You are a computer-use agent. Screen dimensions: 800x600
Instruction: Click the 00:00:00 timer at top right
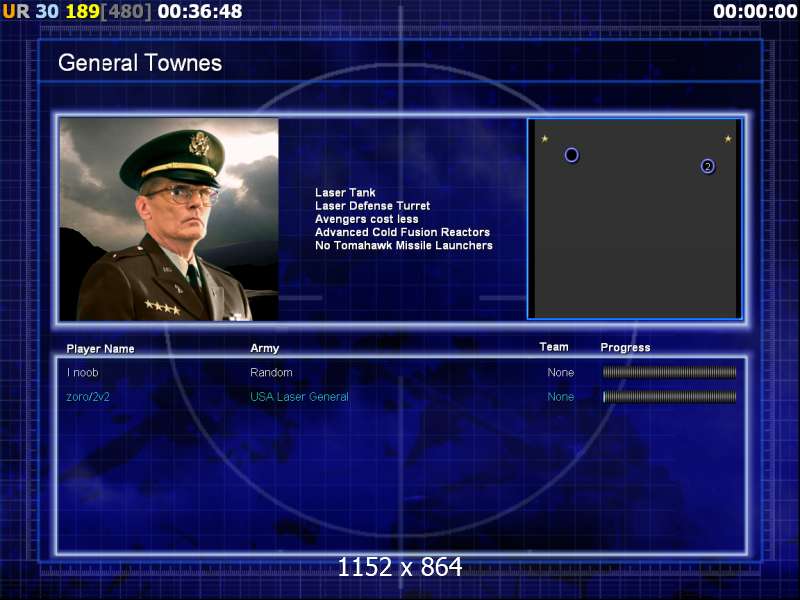755,11
